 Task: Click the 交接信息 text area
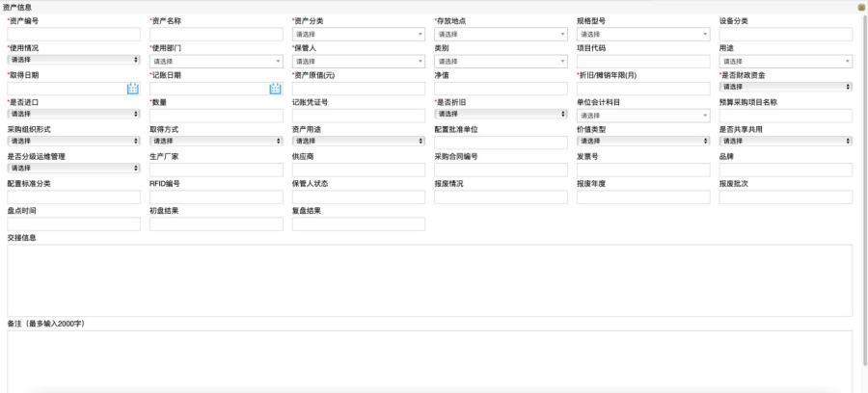429,279
